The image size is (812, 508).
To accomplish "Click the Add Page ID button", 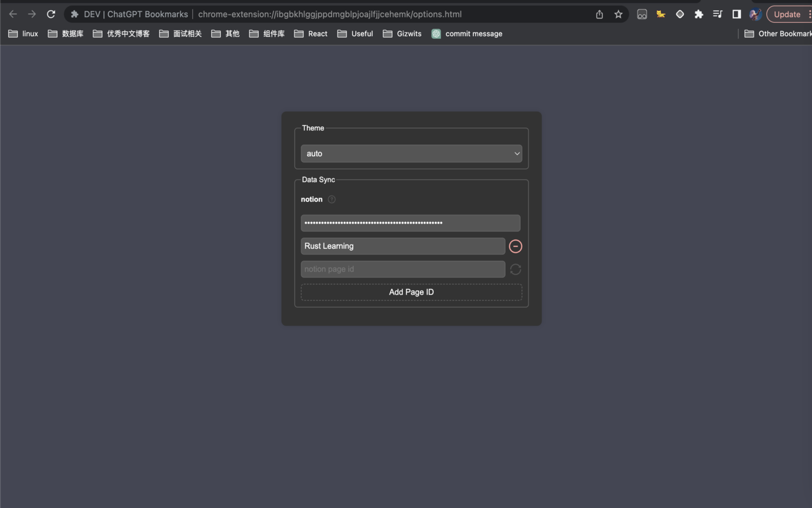I will click(411, 291).
